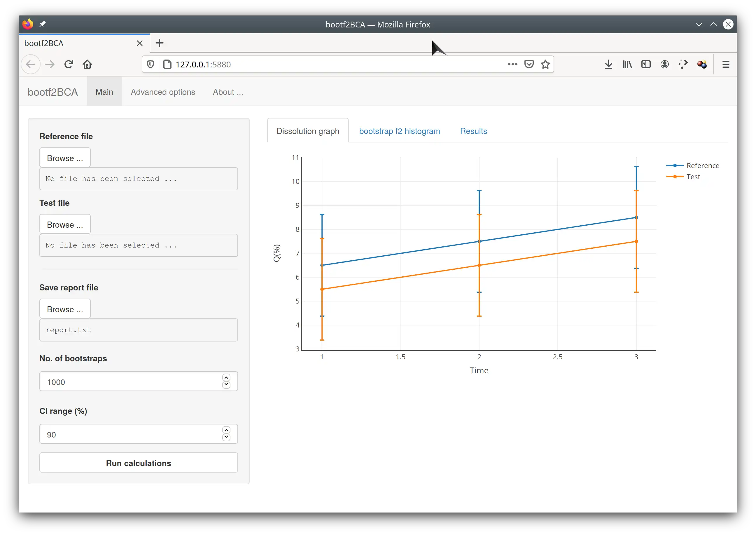Click the Firefox shield security icon

point(151,64)
